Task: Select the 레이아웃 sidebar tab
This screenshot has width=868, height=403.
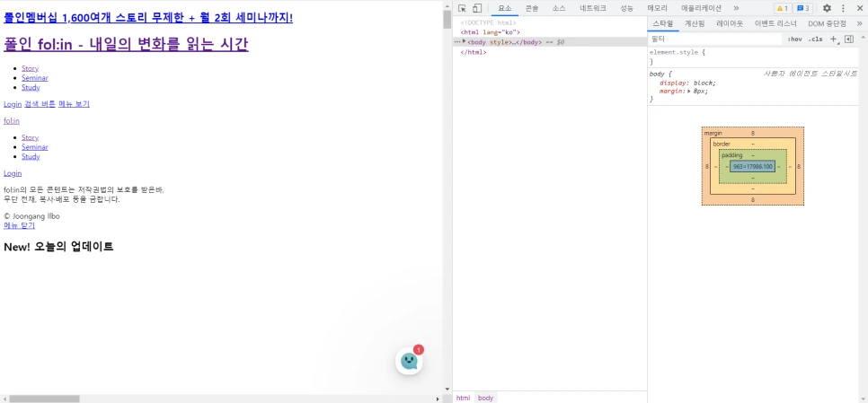Action: [x=731, y=23]
